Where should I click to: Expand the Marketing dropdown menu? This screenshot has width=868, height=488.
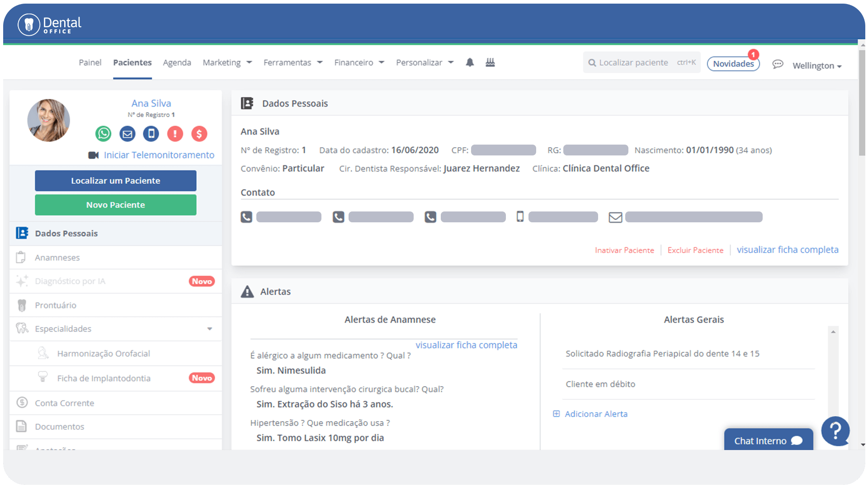click(227, 62)
